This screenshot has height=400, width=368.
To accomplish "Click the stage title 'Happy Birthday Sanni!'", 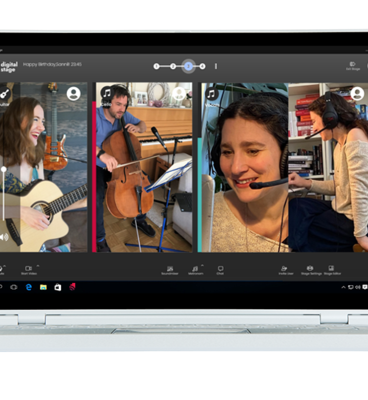I will [47, 64].
